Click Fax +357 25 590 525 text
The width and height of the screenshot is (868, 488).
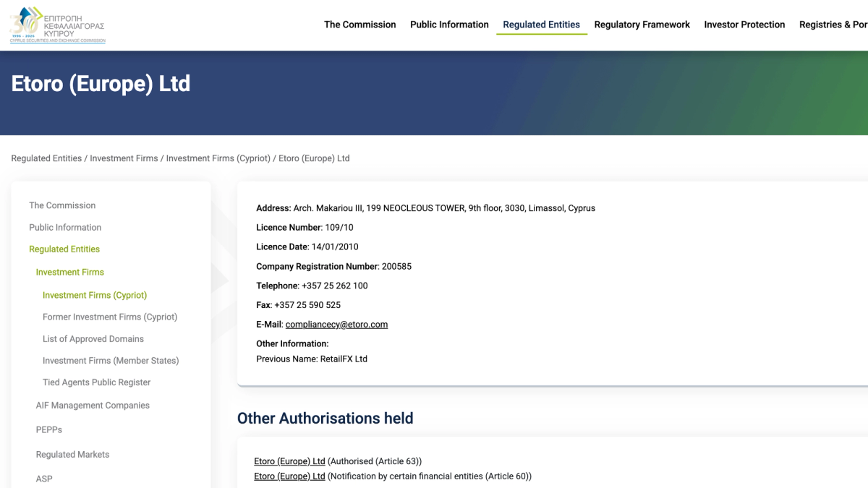coord(298,305)
